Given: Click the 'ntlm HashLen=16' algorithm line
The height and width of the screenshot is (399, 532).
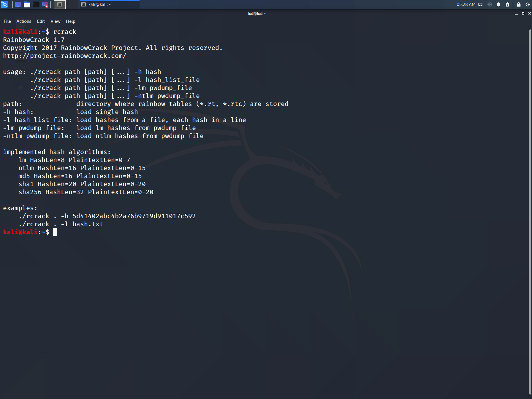Looking at the screenshot, I should point(82,168).
